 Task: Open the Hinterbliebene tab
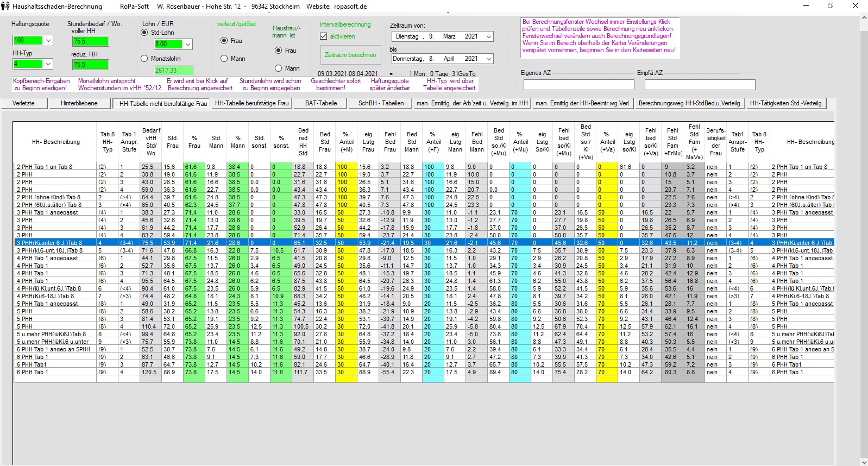coord(79,103)
